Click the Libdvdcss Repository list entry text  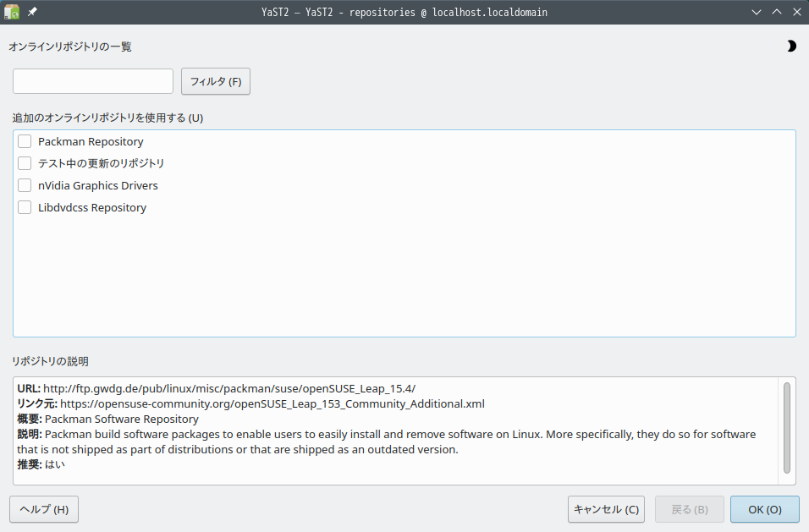pyautogui.click(x=92, y=208)
